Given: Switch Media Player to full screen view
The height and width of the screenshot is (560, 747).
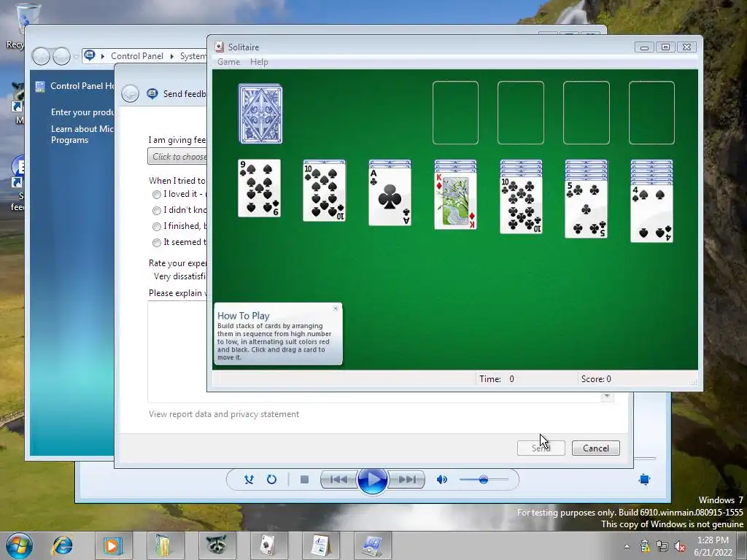Looking at the screenshot, I should 644,480.
